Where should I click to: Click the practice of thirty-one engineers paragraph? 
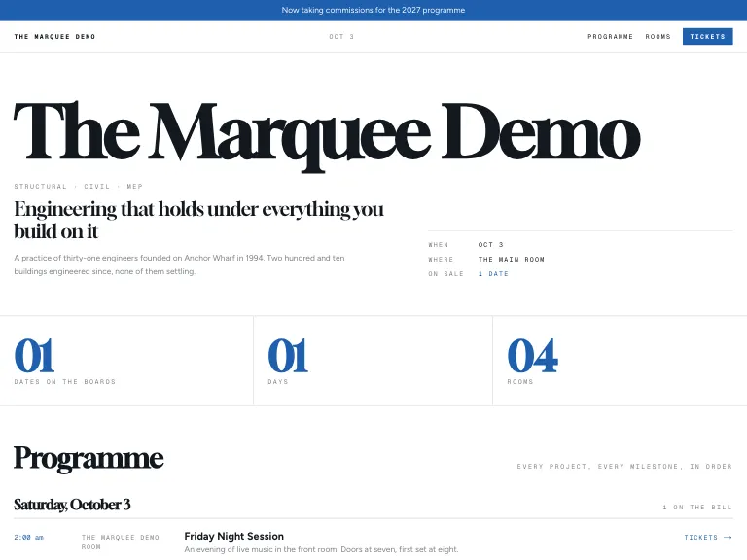point(179,264)
